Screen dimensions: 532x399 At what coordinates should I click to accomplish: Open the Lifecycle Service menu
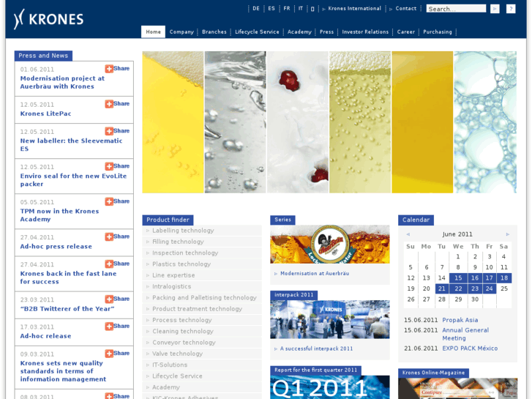tap(257, 32)
